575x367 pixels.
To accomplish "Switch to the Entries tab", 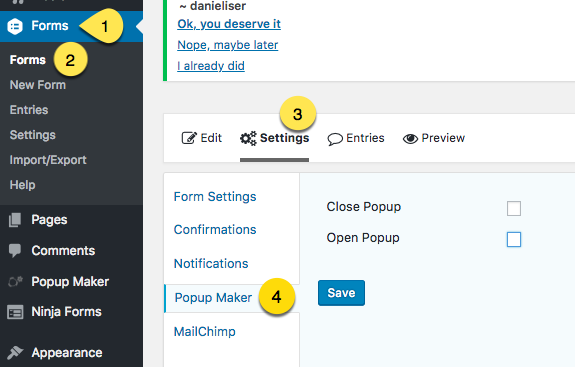I will click(356, 138).
